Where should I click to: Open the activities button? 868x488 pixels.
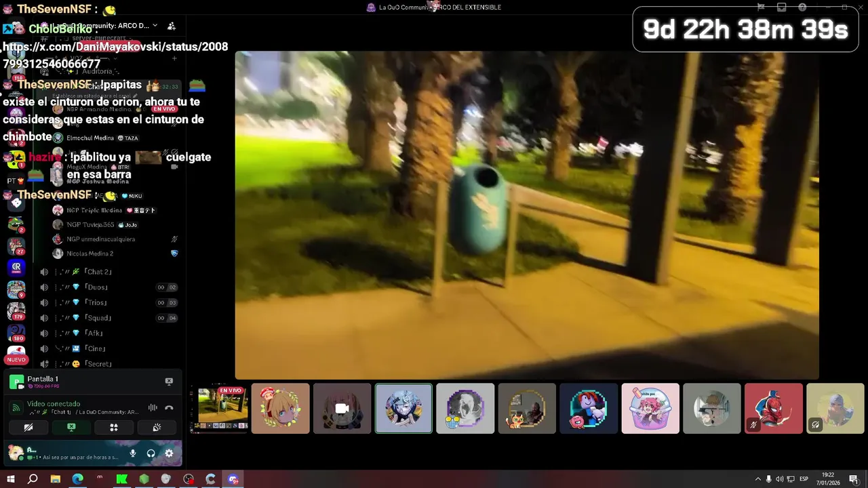pyautogui.click(x=114, y=428)
